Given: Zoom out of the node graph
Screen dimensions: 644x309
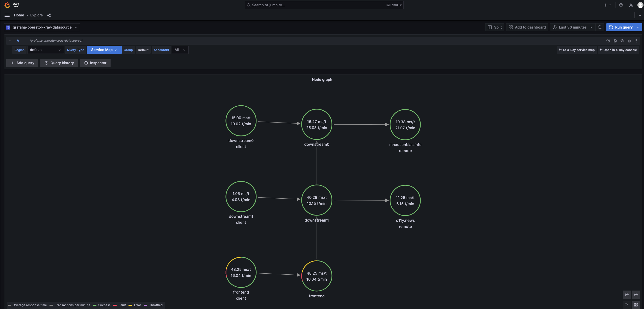Looking at the screenshot, I should [x=636, y=295].
